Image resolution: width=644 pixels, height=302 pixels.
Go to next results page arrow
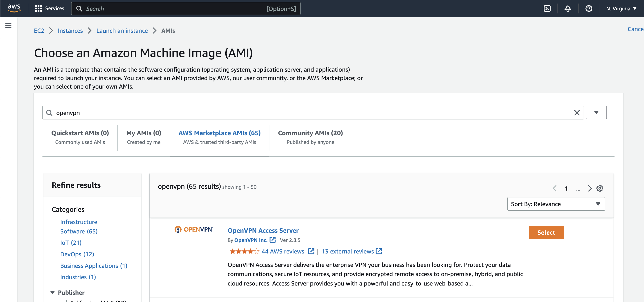[x=590, y=188]
